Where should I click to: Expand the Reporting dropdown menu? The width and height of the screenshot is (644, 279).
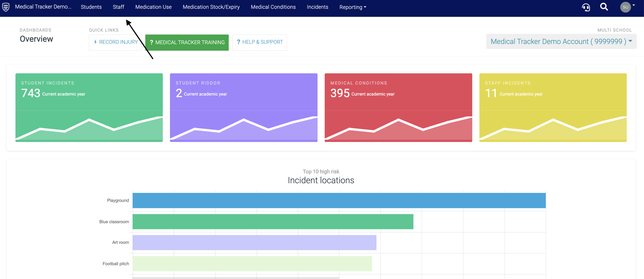point(353,7)
